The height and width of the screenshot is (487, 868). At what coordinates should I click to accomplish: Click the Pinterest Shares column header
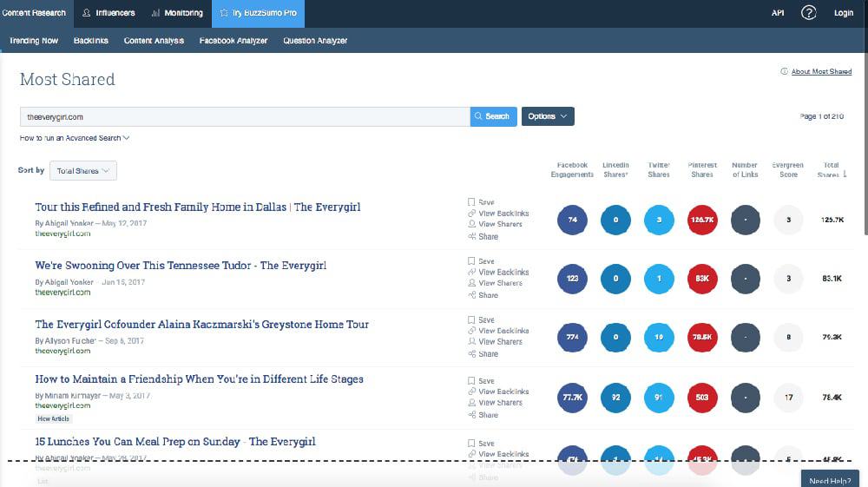point(702,169)
